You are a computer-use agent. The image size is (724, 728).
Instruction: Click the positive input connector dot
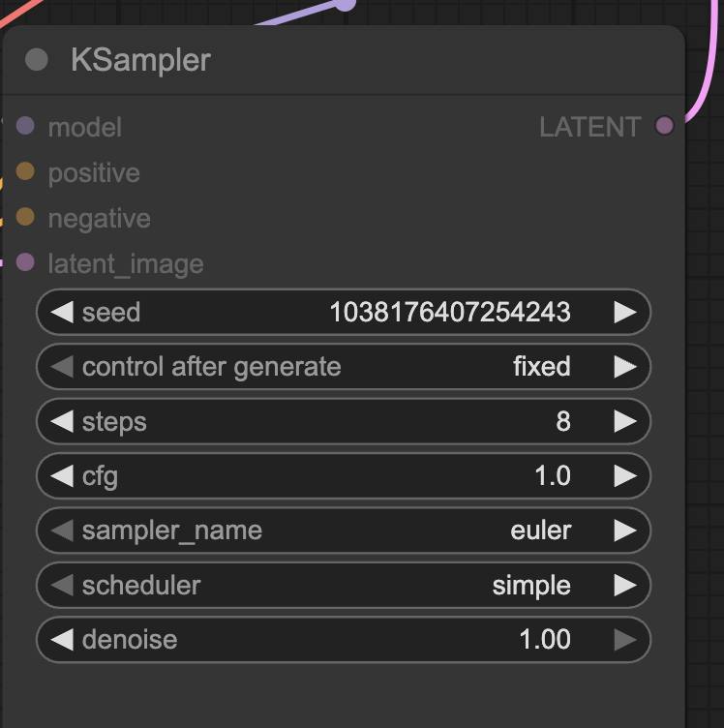tap(25, 171)
